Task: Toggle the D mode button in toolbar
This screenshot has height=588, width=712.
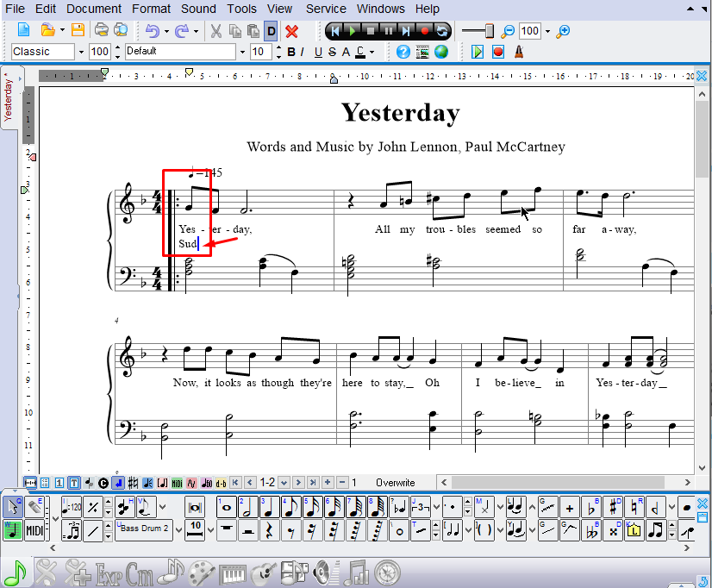Action: tap(271, 31)
